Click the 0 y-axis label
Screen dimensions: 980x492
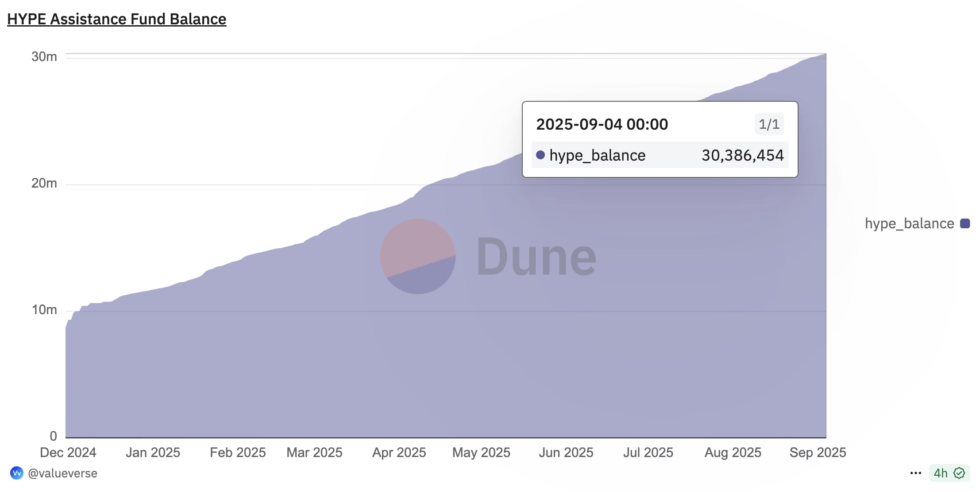tap(54, 436)
